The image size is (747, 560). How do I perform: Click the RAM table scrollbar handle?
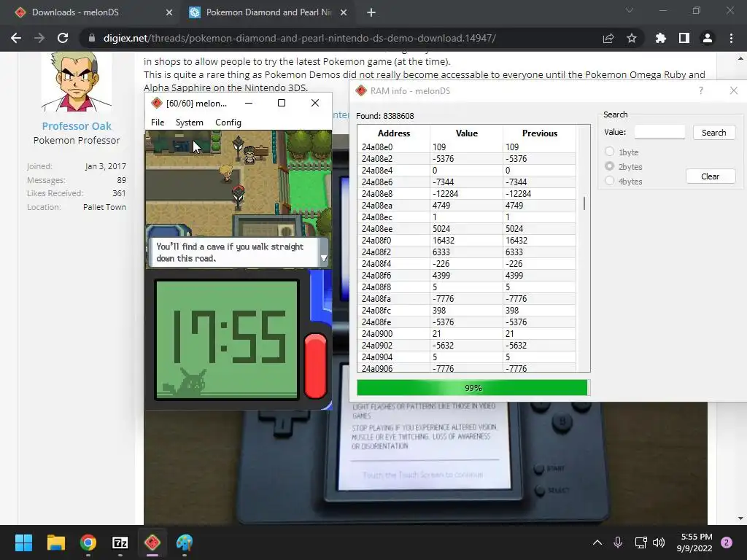coord(584,203)
